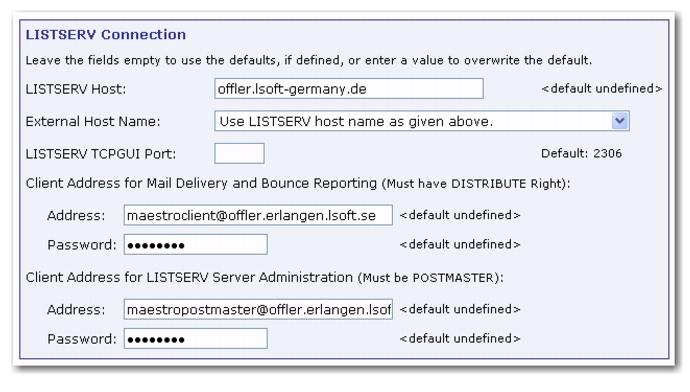Click the Client Address for Mail Delivery label

[201, 183]
